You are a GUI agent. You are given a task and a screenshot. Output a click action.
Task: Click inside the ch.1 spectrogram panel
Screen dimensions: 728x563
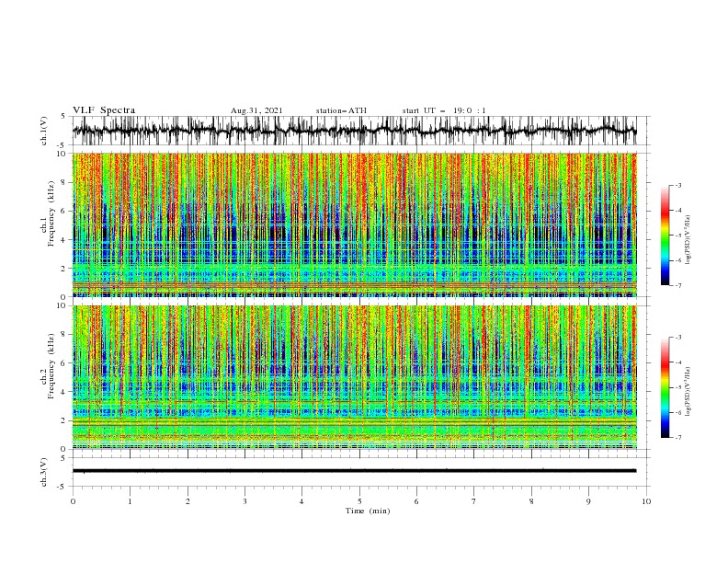click(354, 224)
